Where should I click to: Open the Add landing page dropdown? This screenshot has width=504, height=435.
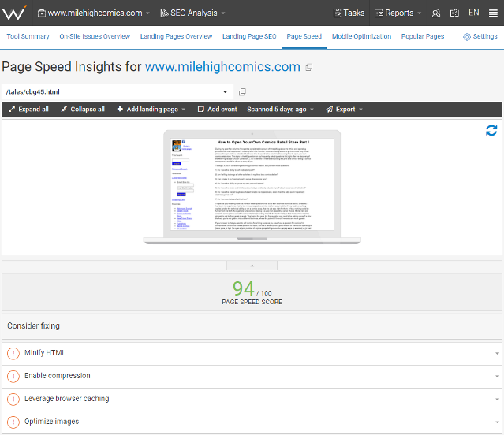pos(151,110)
